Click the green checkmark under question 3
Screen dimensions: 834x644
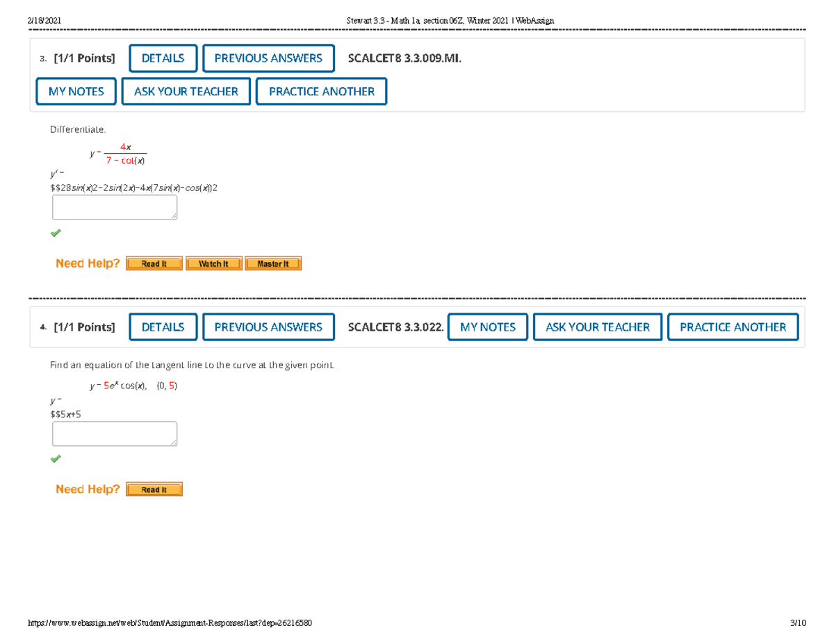56,233
